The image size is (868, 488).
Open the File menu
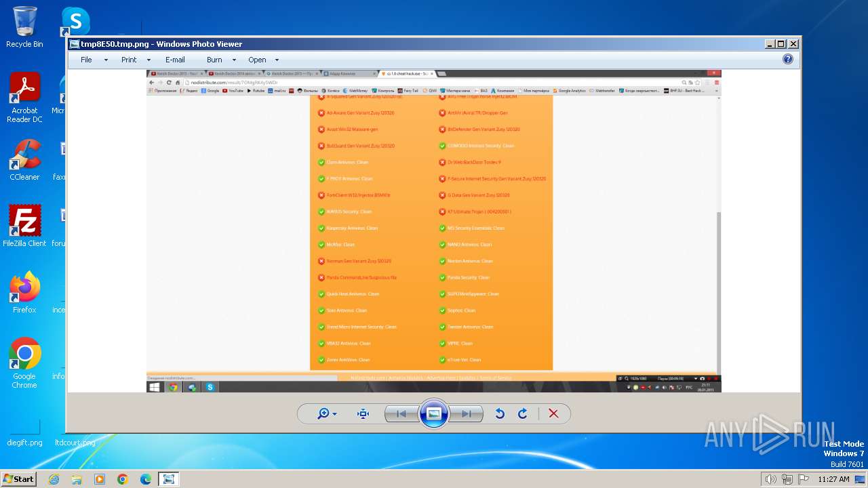tap(86, 60)
